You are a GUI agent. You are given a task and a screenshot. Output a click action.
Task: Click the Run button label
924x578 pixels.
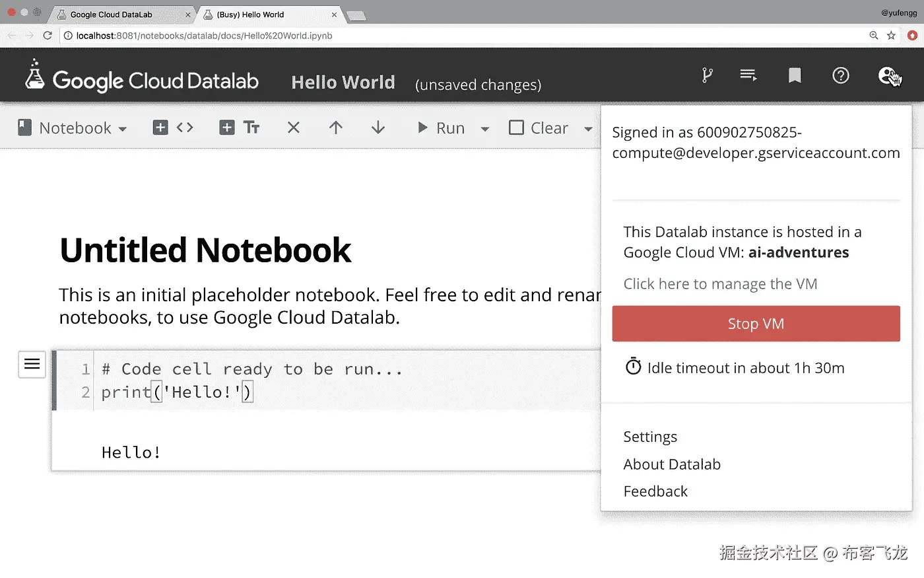[450, 128]
